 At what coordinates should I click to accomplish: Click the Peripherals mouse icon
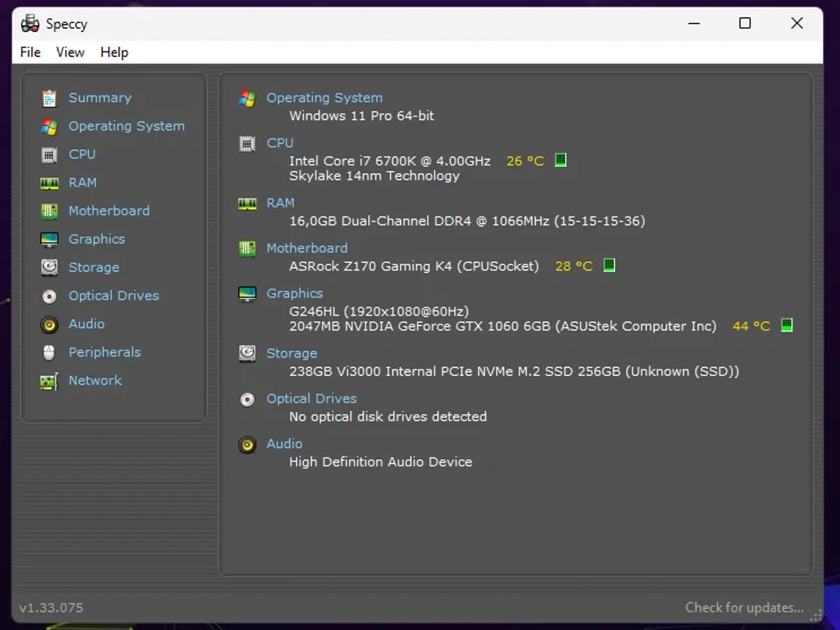[x=49, y=352]
